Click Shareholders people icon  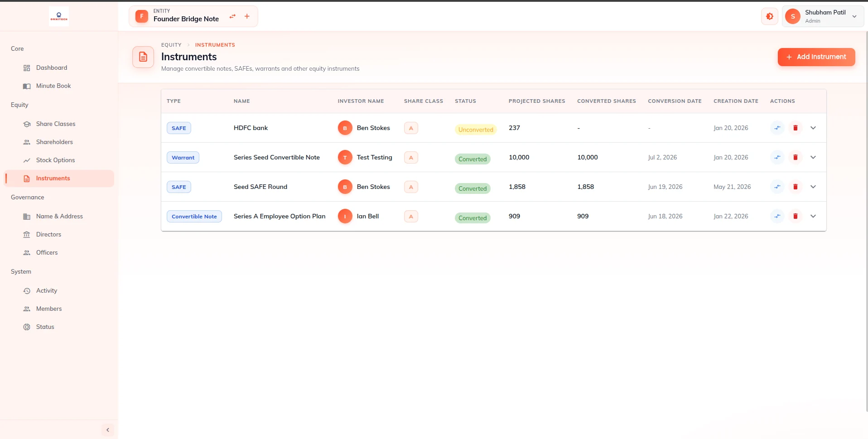27,142
